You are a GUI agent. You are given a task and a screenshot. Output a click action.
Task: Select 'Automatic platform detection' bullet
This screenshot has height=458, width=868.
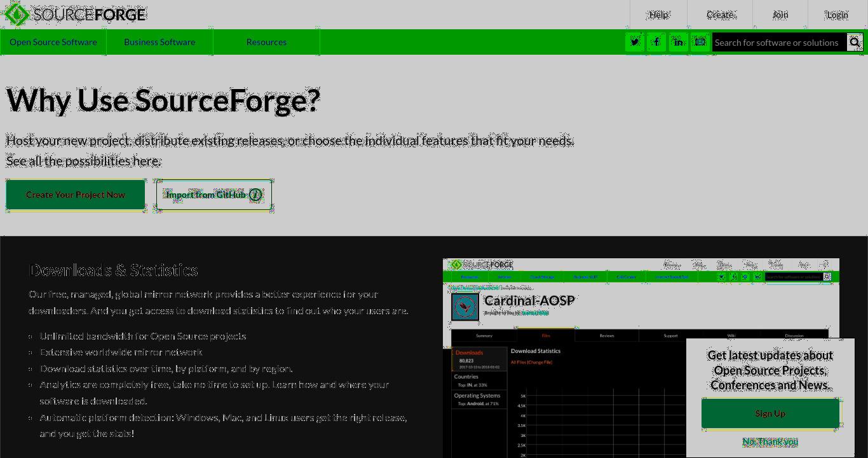223,426
